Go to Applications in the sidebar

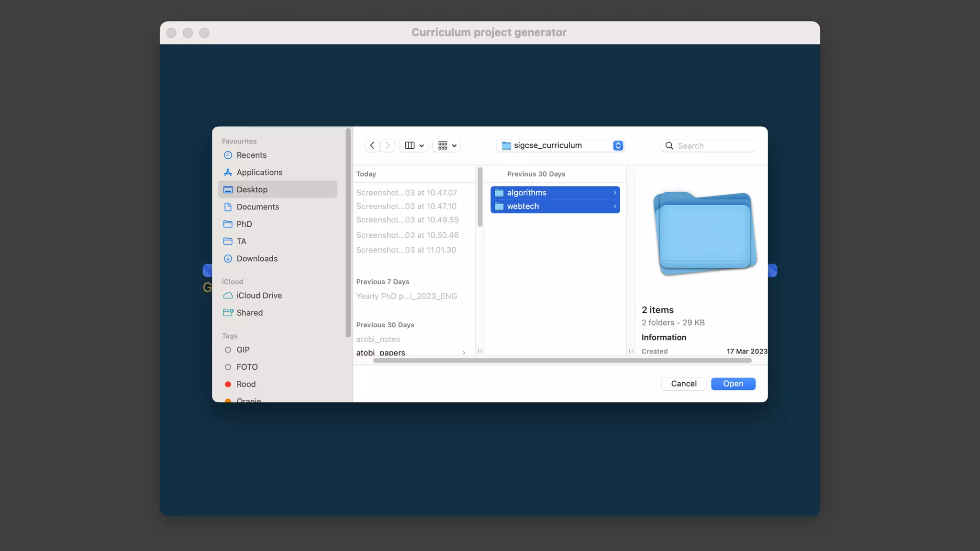(259, 172)
